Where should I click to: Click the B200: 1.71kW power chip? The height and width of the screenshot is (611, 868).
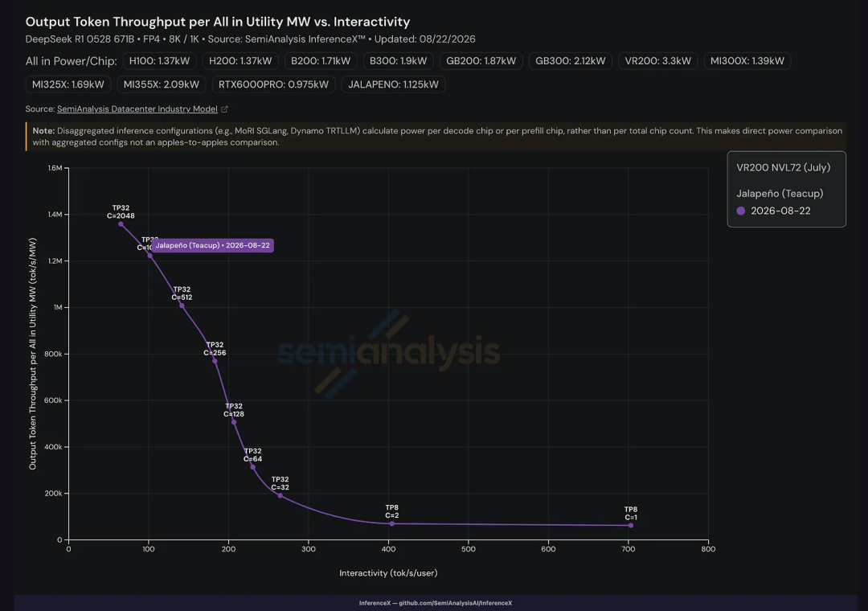click(321, 61)
